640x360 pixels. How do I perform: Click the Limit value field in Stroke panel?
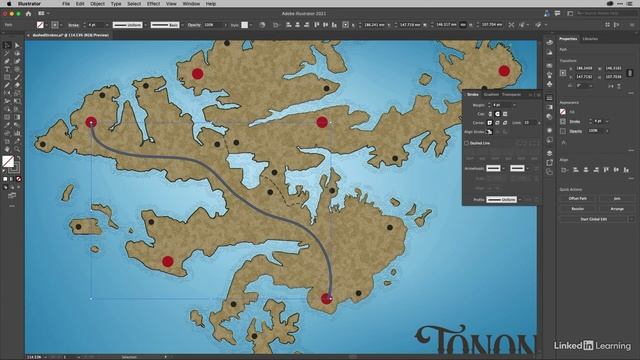pyautogui.click(x=530, y=123)
